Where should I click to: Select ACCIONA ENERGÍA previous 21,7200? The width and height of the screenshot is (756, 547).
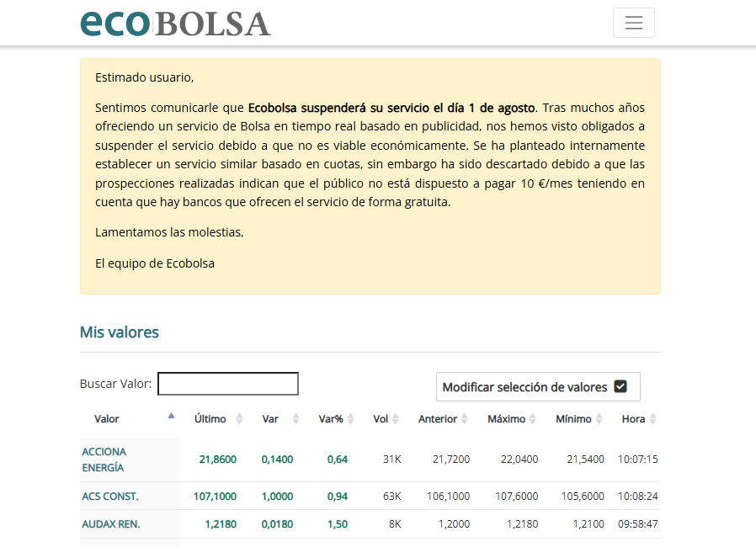(x=451, y=459)
